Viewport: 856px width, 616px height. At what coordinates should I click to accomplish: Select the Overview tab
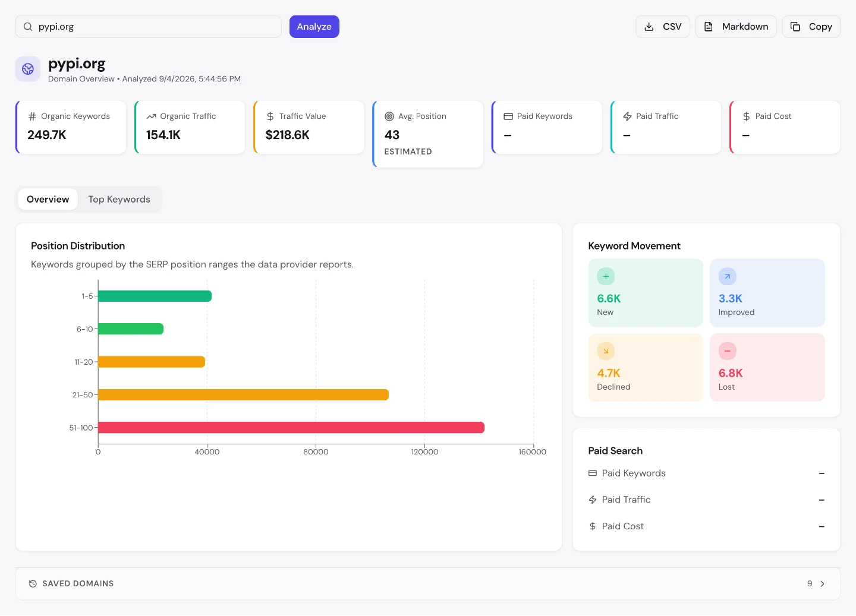(x=48, y=200)
